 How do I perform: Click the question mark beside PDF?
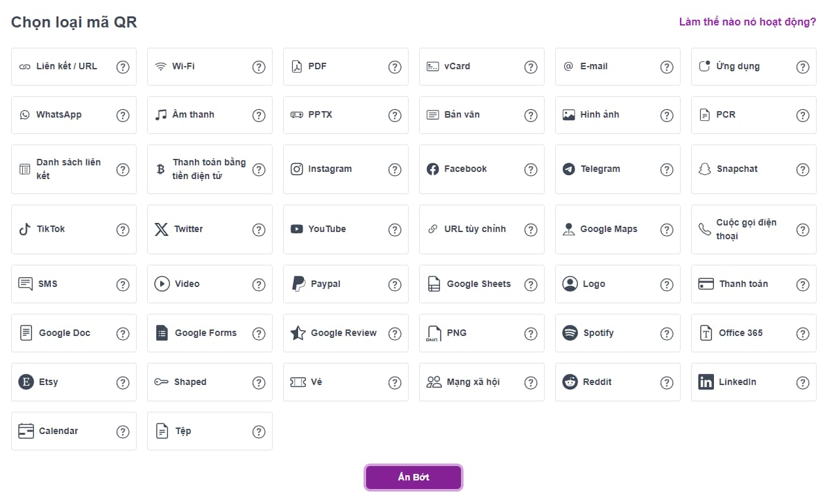coord(395,67)
